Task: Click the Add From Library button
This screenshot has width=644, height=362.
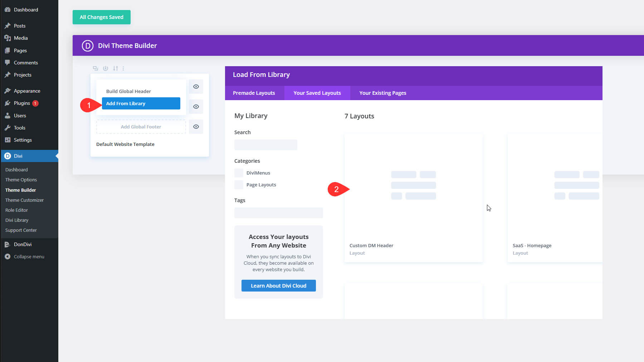Action: (x=141, y=104)
